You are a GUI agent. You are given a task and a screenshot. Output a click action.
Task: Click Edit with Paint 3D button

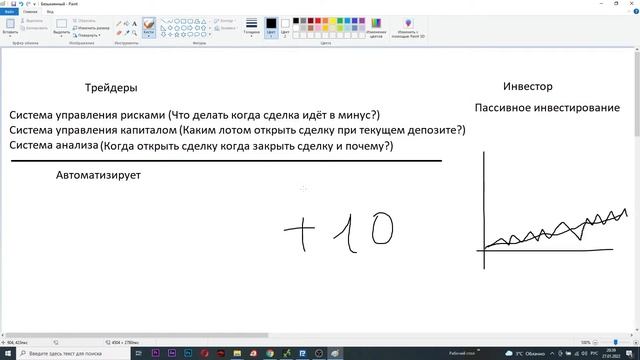point(408,27)
